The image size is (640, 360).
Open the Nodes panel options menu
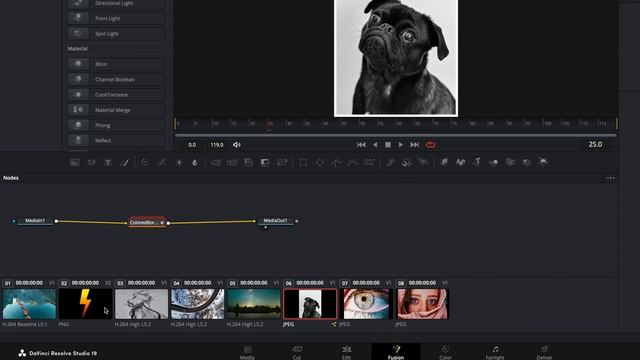point(611,178)
